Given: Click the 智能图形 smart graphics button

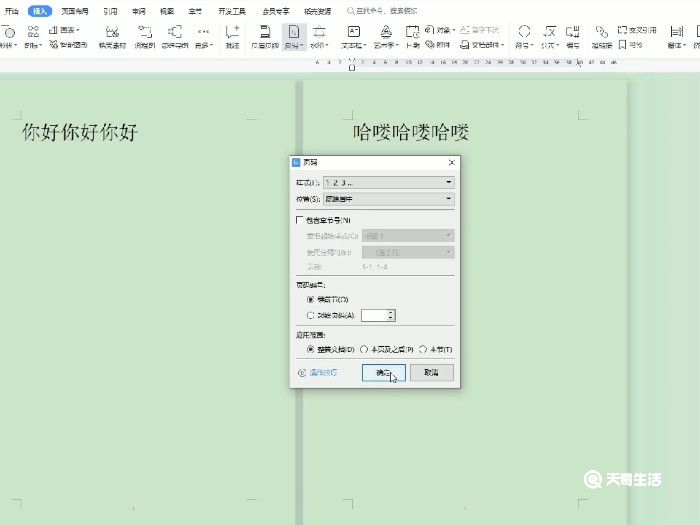Looking at the screenshot, I should point(68,45).
